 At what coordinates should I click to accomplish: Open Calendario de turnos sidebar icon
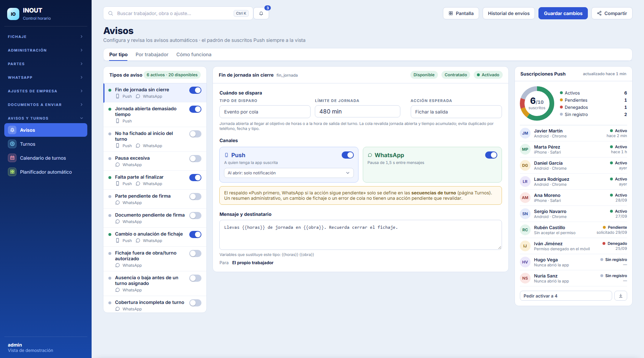click(x=13, y=158)
